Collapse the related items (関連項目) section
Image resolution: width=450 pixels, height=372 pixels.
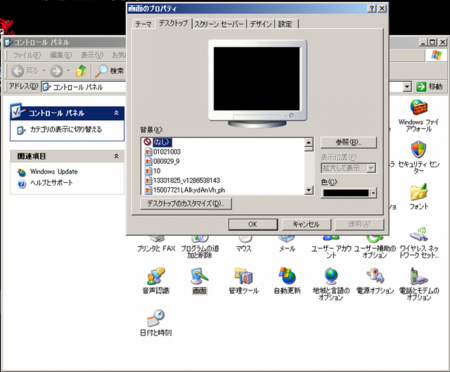click(116, 156)
